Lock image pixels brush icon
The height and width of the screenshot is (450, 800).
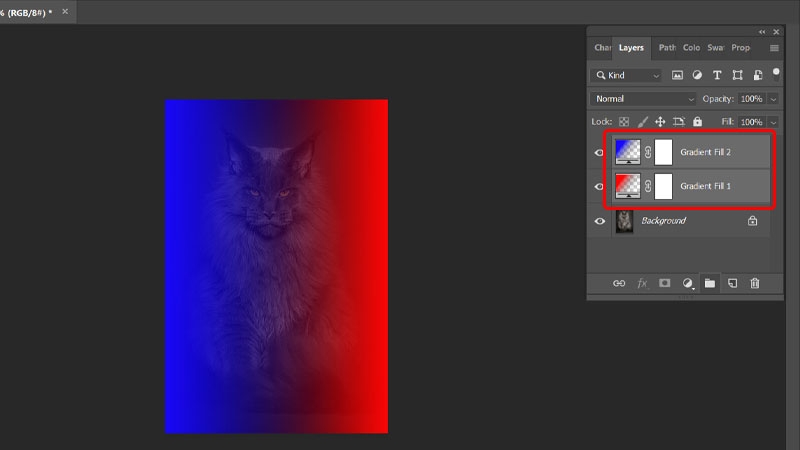pos(642,122)
